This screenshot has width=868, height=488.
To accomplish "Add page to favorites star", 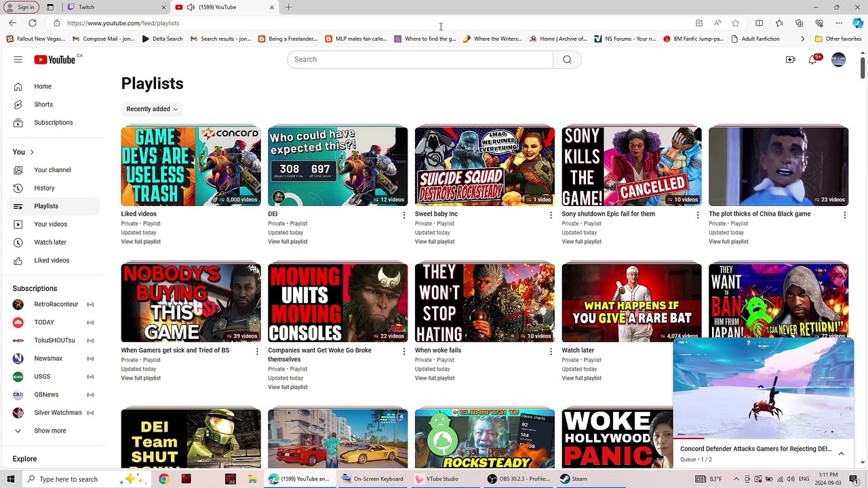I will 735,23.
